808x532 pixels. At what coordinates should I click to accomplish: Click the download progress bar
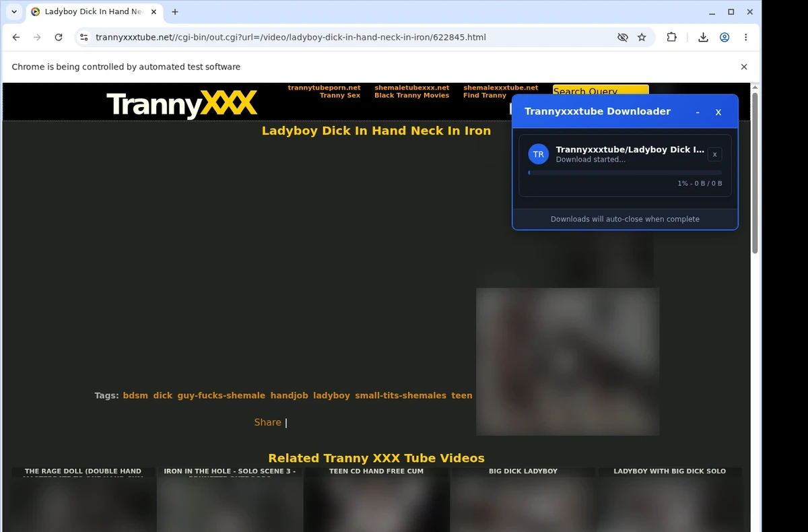[x=625, y=172]
